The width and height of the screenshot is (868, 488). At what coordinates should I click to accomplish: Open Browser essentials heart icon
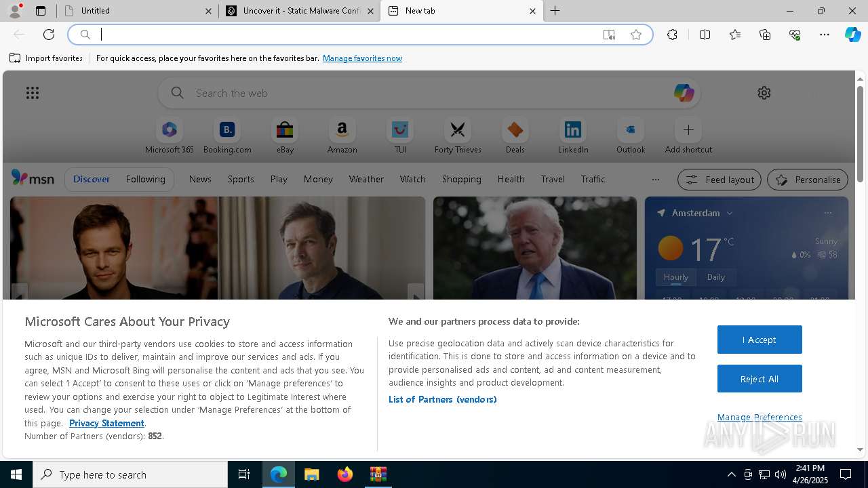pyautogui.click(x=795, y=35)
